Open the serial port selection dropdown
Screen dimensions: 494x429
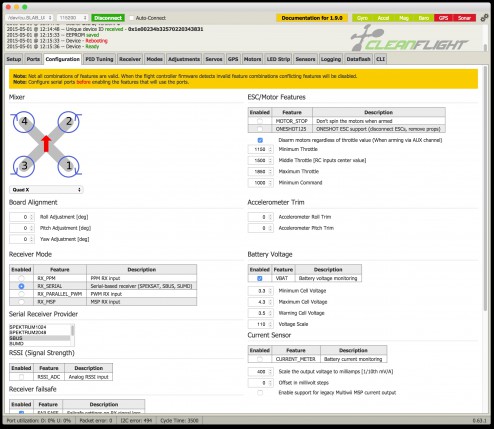tap(29, 18)
